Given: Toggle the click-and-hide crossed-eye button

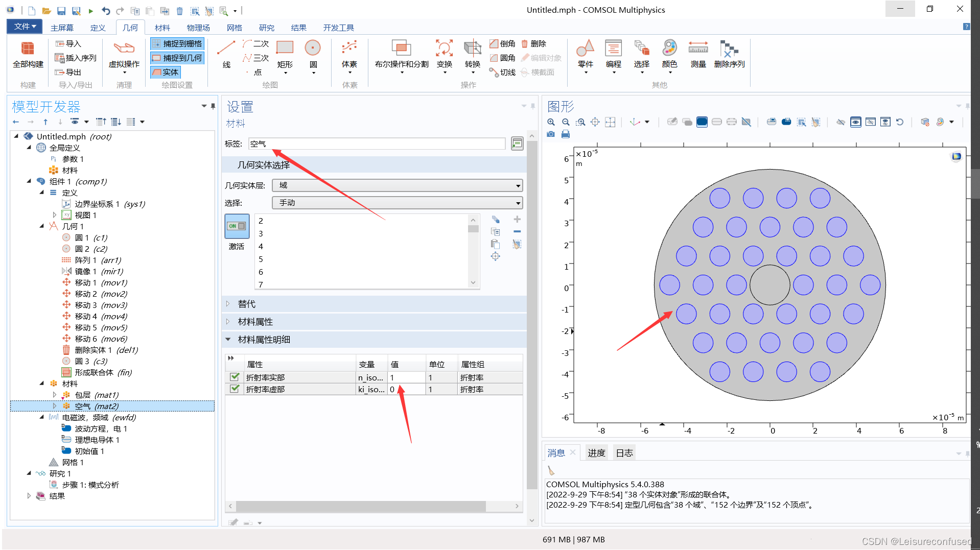Looking at the screenshot, I should pyautogui.click(x=841, y=122).
